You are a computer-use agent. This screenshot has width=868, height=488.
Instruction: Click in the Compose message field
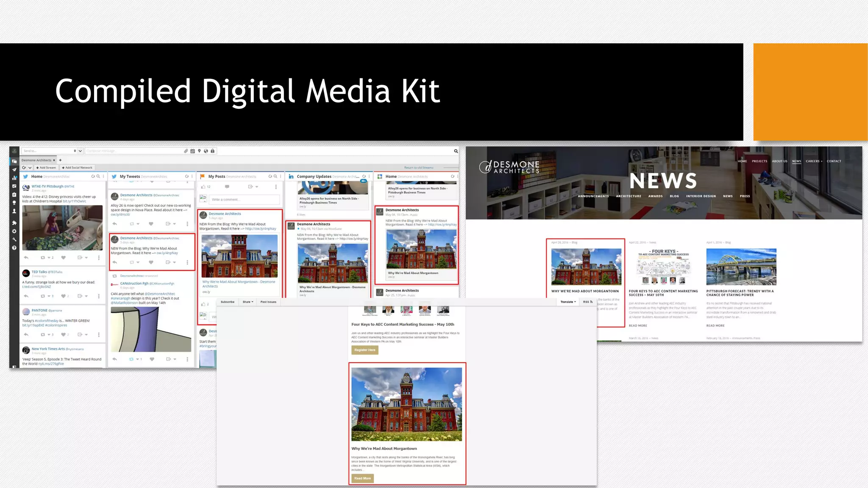click(x=134, y=151)
